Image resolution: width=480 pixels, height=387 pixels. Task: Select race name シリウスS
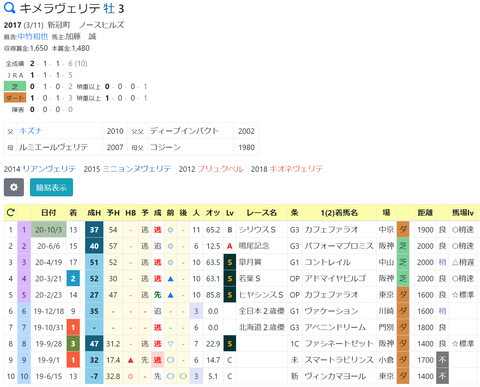pyautogui.click(x=257, y=230)
